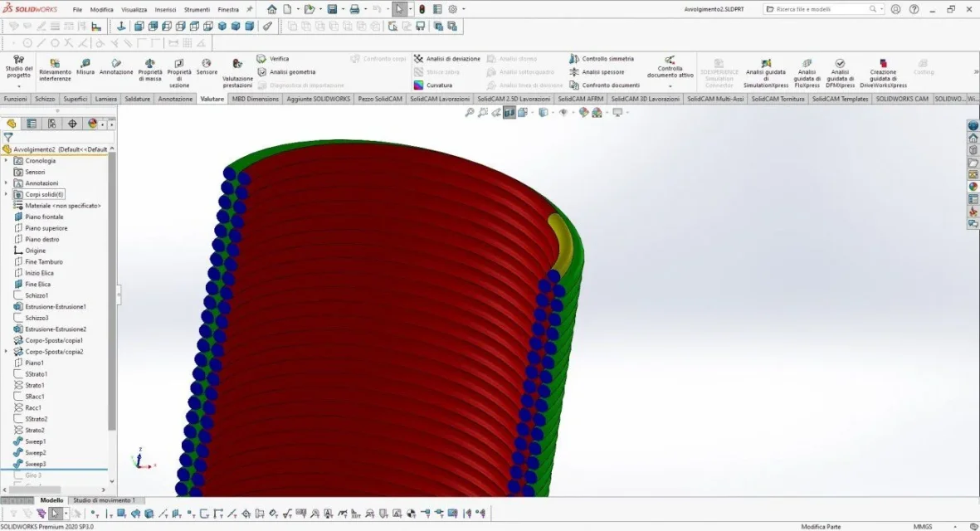980x531 pixels.
Task: Expand the Corpi solidi(6) tree node
Action: click(x=7, y=194)
